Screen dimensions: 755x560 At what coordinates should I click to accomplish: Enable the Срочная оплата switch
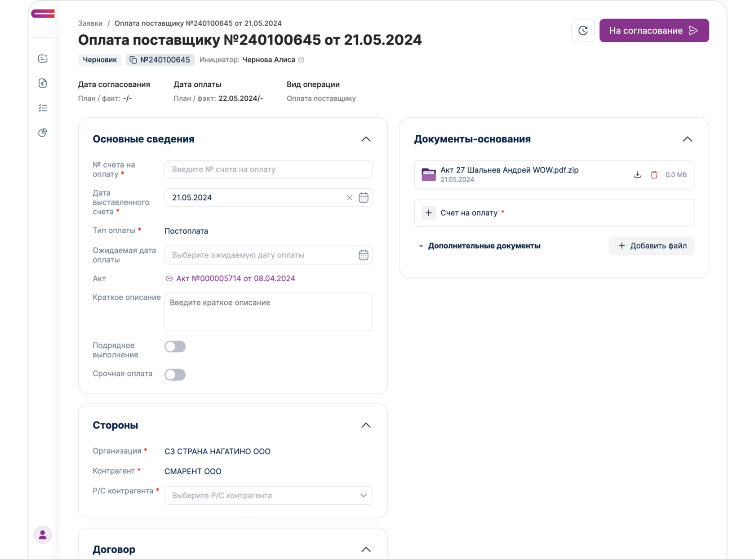tap(175, 374)
